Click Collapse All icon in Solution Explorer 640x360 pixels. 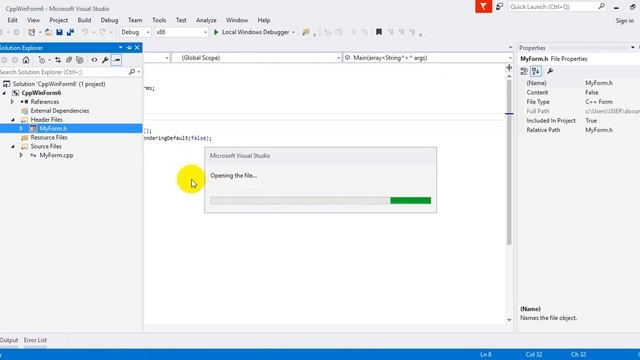click(x=69, y=60)
